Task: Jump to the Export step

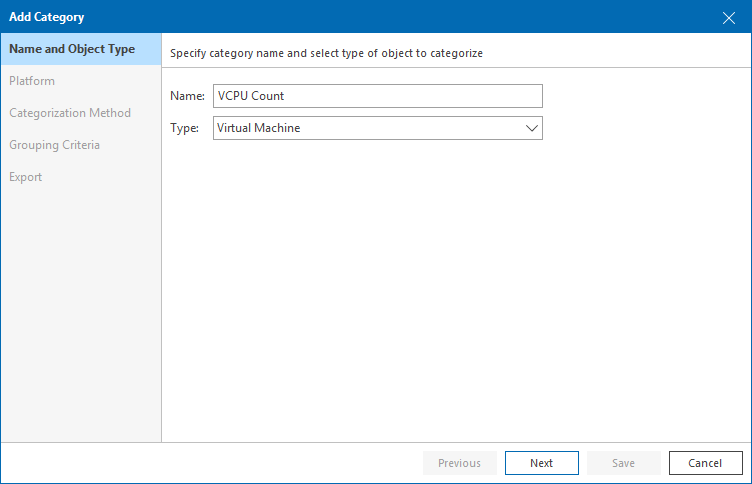Action: pos(26,177)
